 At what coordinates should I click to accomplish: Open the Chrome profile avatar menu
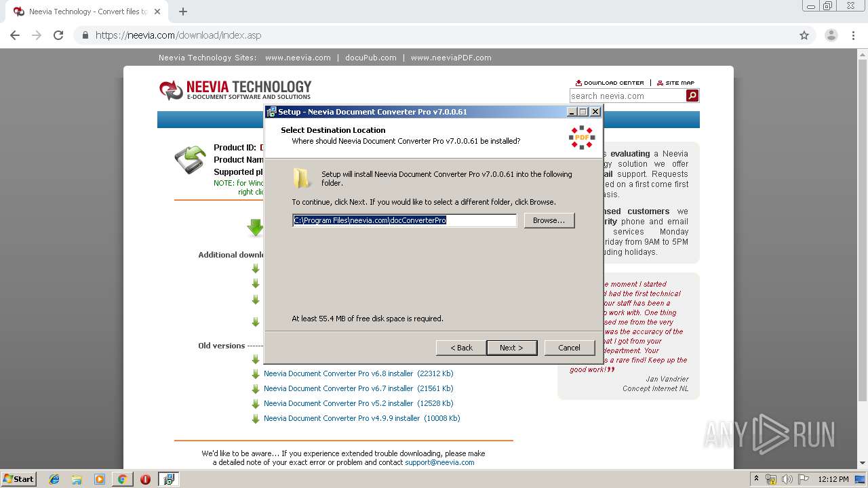[x=831, y=35]
